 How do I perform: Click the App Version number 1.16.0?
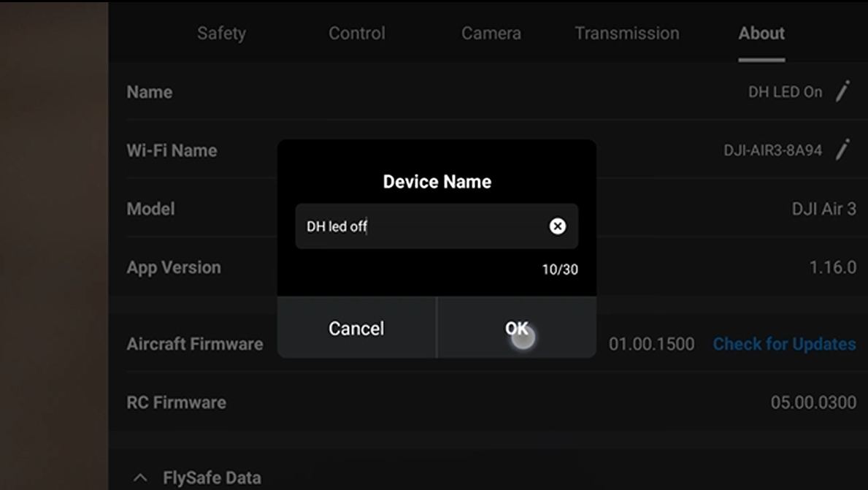point(832,267)
